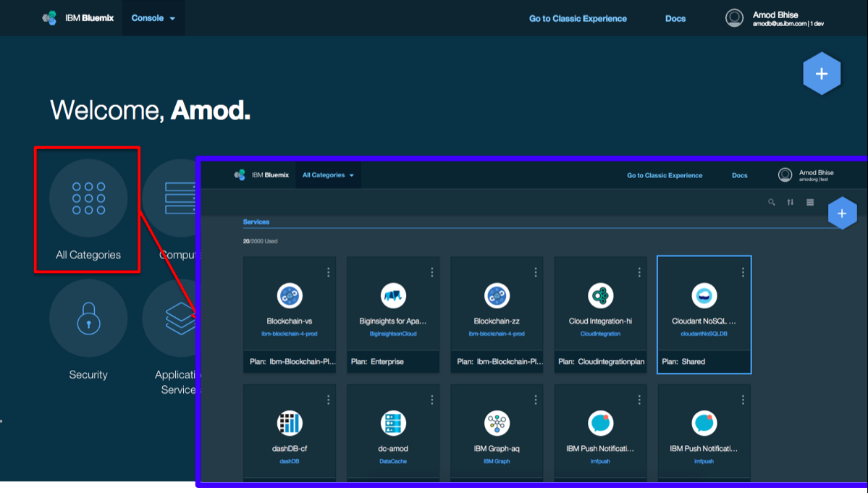Select the All Categories circle icon
Image resolution: width=868 pixels, height=493 pixels.
88,198
